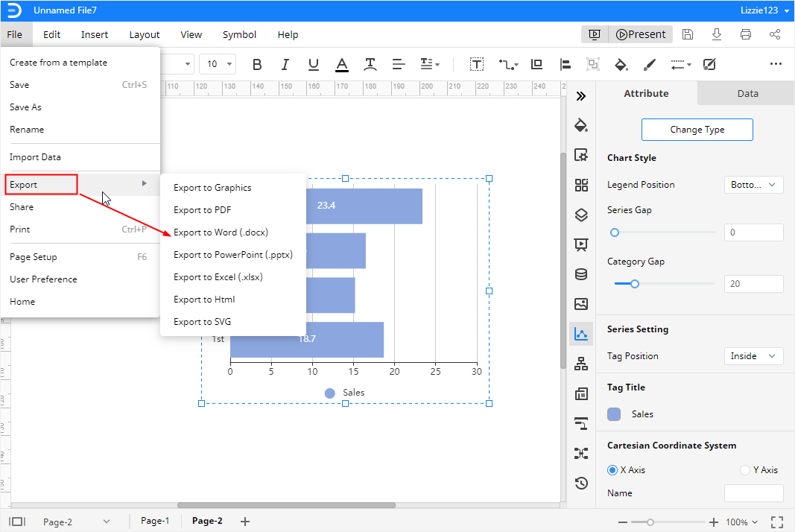Click the axis Name input field
The image size is (795, 532).
point(753,493)
